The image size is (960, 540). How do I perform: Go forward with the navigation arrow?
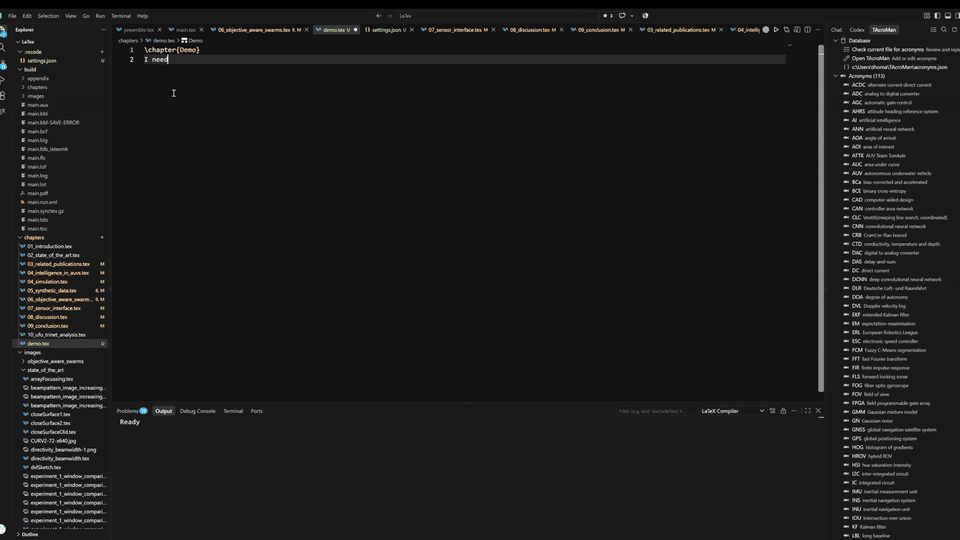389,16
